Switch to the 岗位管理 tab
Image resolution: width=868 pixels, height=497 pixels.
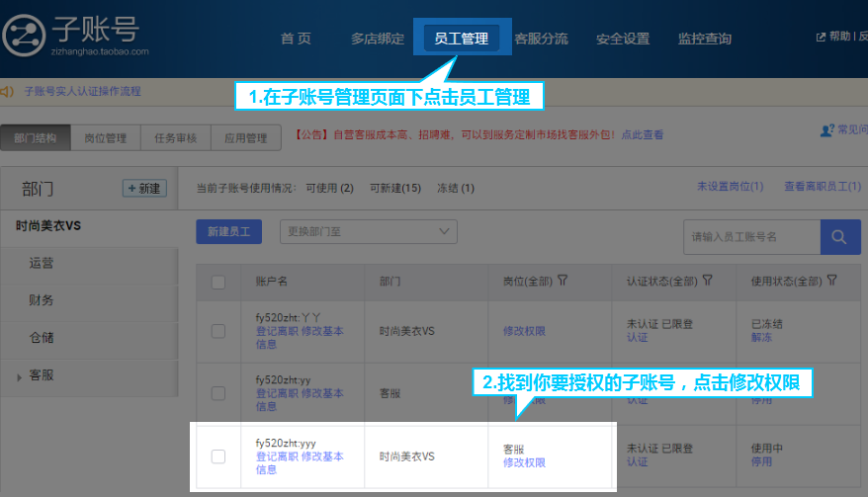click(x=106, y=138)
